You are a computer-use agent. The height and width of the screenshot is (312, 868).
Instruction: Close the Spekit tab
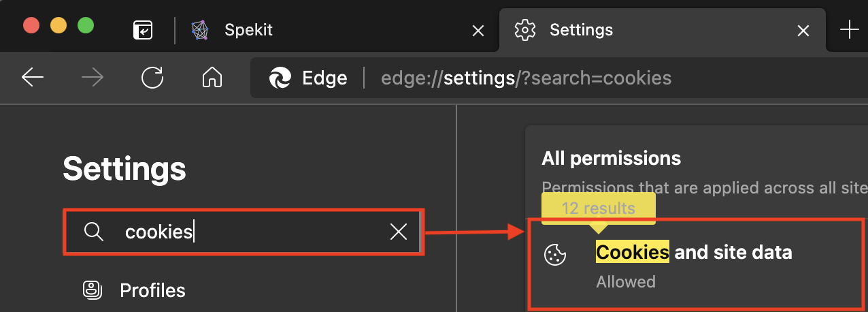[x=478, y=31]
